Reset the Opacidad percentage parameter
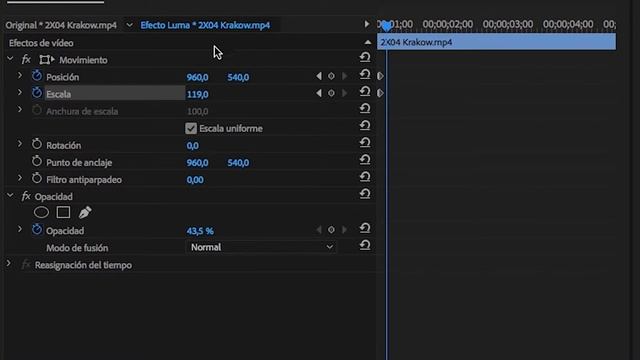 pos(365,229)
